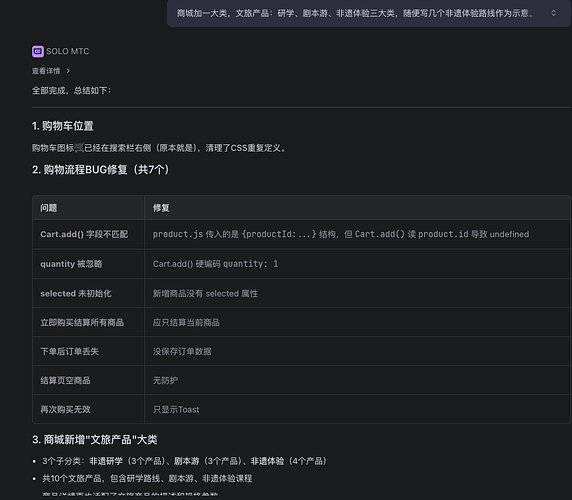Click the 下单后订单丢失 table cell
This screenshot has width=572, height=500.
(x=88, y=351)
